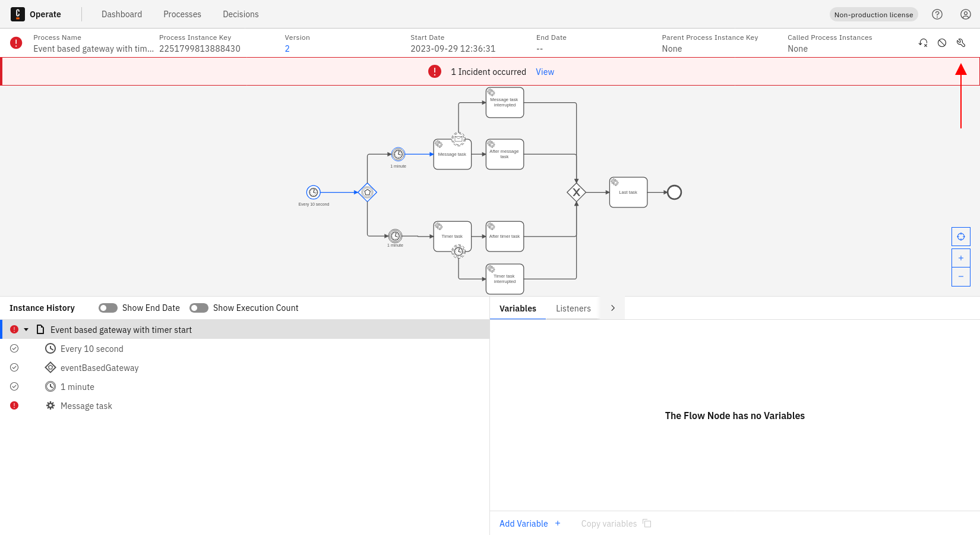Collapse the Event based gateway tree node
980x535 pixels.
pyautogui.click(x=26, y=329)
